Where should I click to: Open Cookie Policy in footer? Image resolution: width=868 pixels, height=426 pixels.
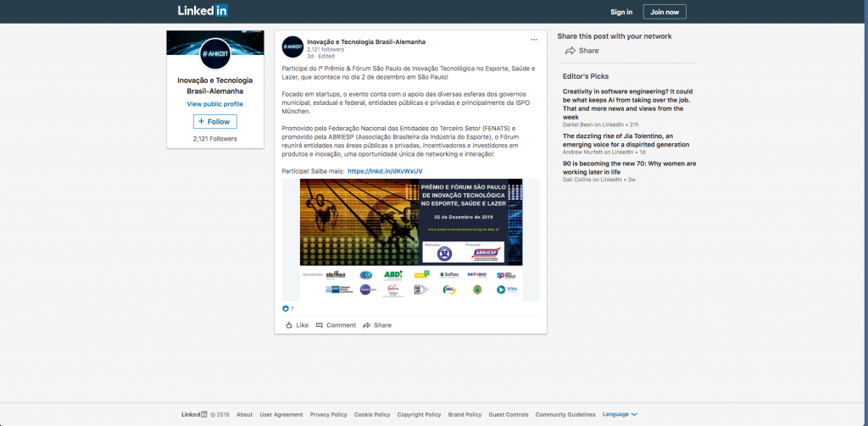tap(372, 414)
